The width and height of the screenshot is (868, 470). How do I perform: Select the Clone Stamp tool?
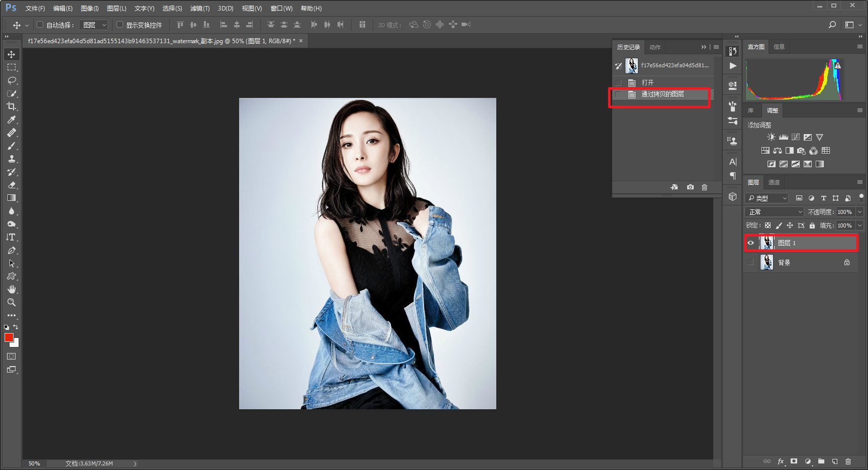click(x=11, y=159)
